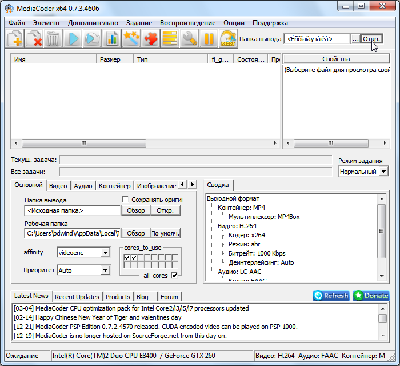Open the affinity dropdown
Viewport: 400px width, 366px height.
click(x=105, y=253)
